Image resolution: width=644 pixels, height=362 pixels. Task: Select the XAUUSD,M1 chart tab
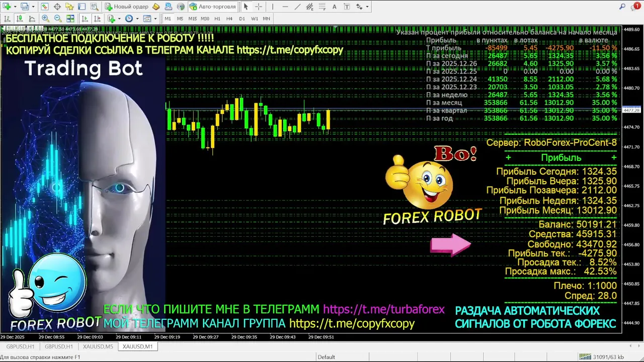point(137,346)
